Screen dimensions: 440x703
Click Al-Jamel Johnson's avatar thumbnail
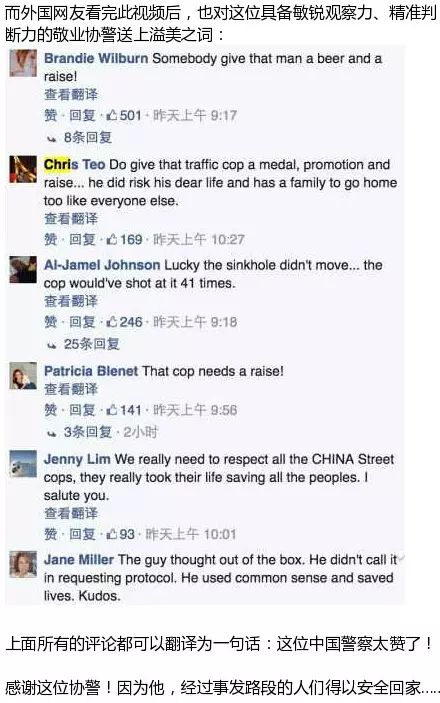23,269
